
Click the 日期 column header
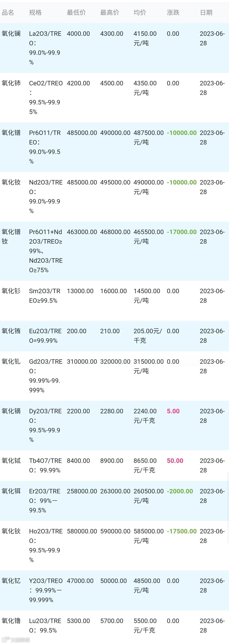tap(206, 12)
